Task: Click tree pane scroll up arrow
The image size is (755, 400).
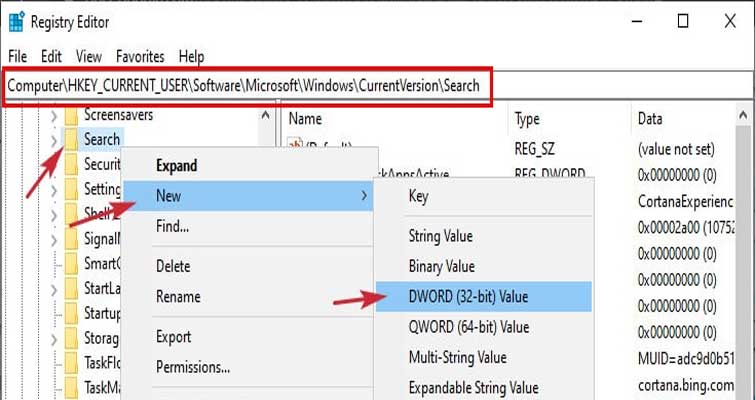Action: (265, 115)
